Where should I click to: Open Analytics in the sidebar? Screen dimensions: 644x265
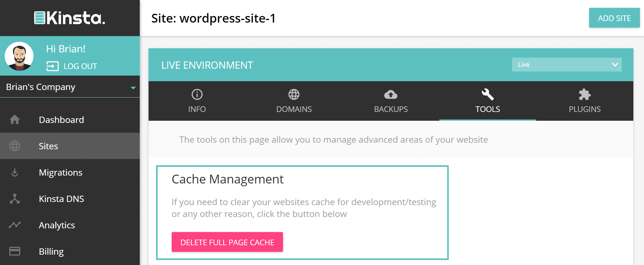point(70,225)
